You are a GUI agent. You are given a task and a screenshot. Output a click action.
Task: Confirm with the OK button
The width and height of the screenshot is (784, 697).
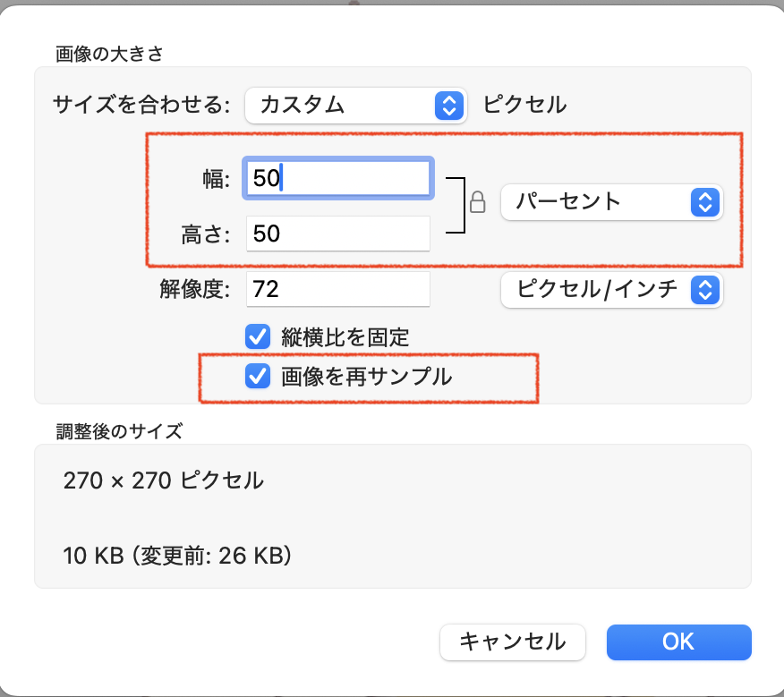tap(678, 641)
